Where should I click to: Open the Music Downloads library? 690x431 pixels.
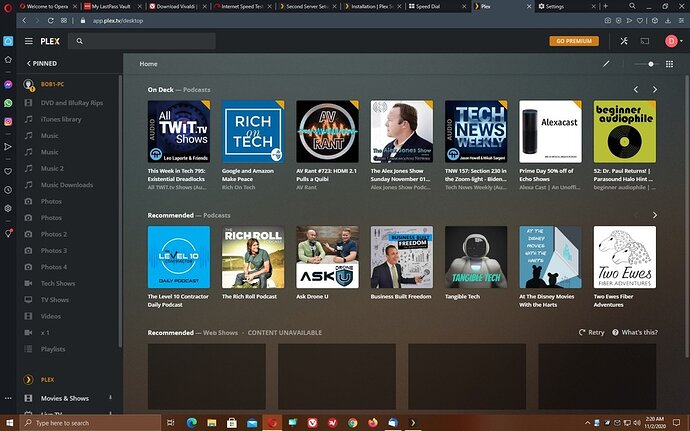click(x=66, y=184)
